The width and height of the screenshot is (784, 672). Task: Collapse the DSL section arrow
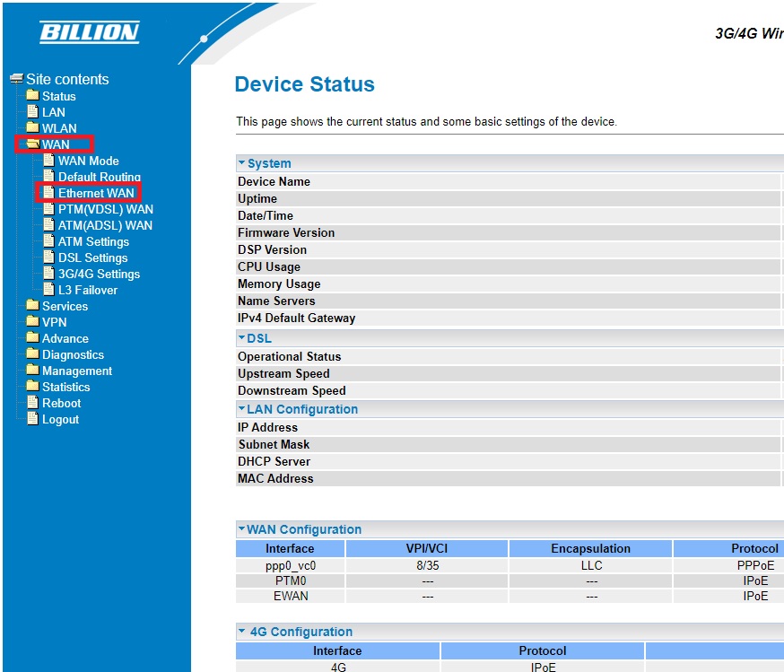[x=241, y=338]
